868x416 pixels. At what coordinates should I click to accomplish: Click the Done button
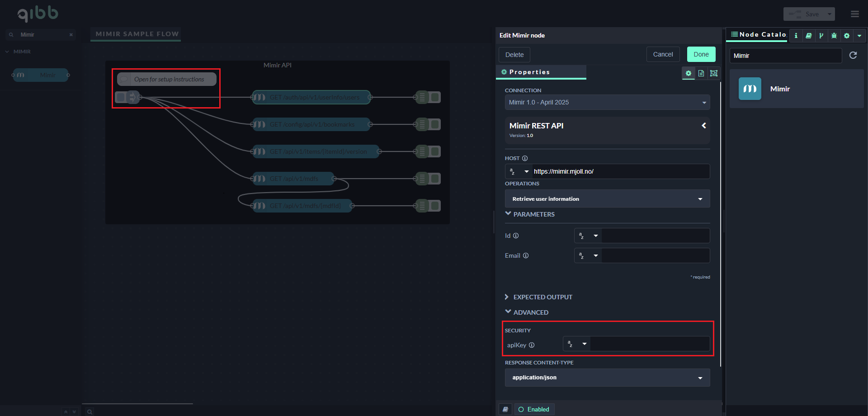[x=701, y=54]
